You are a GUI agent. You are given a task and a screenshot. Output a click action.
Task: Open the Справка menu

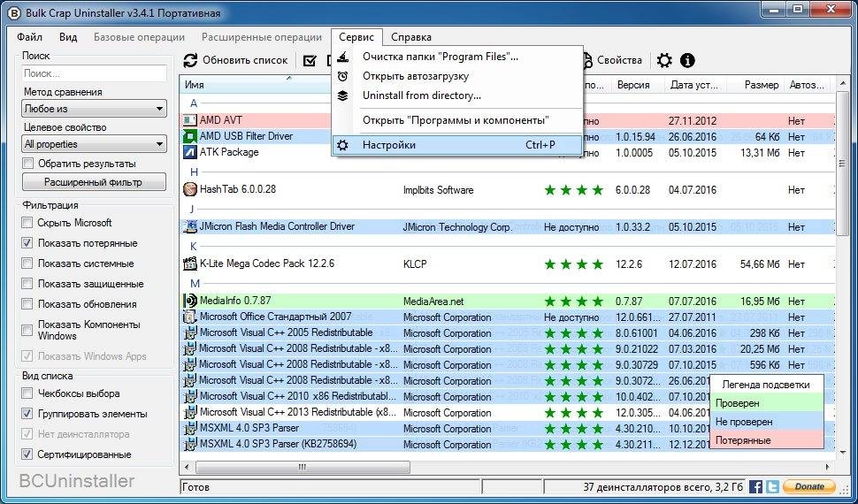(x=411, y=37)
